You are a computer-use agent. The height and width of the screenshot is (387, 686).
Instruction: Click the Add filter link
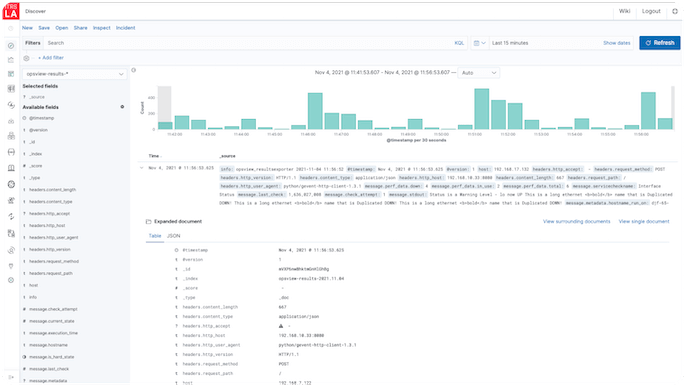click(51, 58)
